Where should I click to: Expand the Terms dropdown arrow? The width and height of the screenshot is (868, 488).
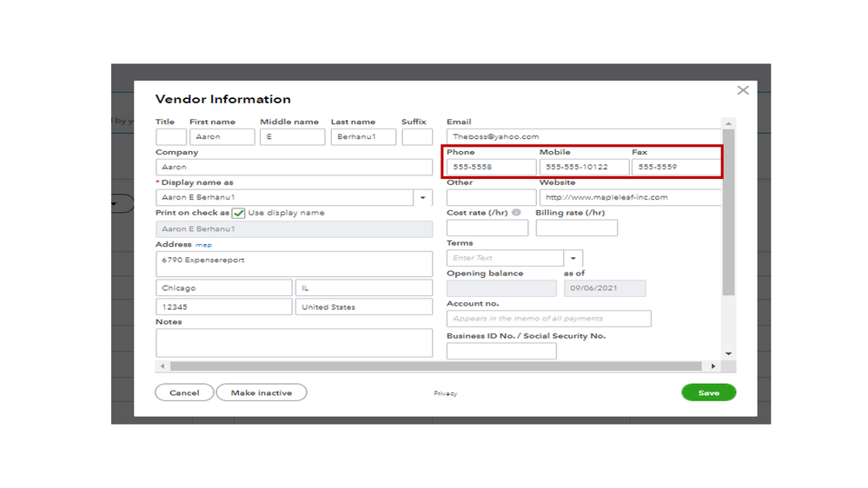tap(573, 259)
